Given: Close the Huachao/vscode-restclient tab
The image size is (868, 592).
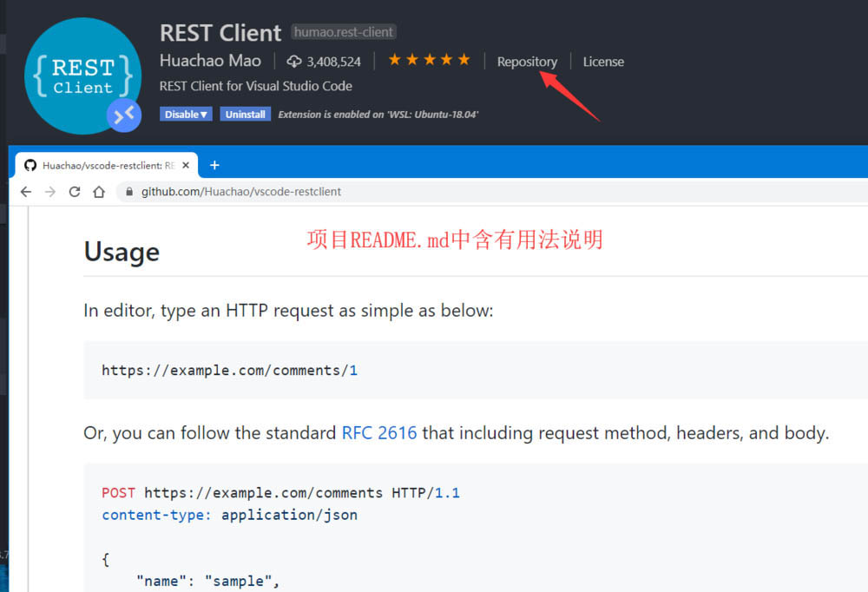Looking at the screenshot, I should (x=184, y=164).
